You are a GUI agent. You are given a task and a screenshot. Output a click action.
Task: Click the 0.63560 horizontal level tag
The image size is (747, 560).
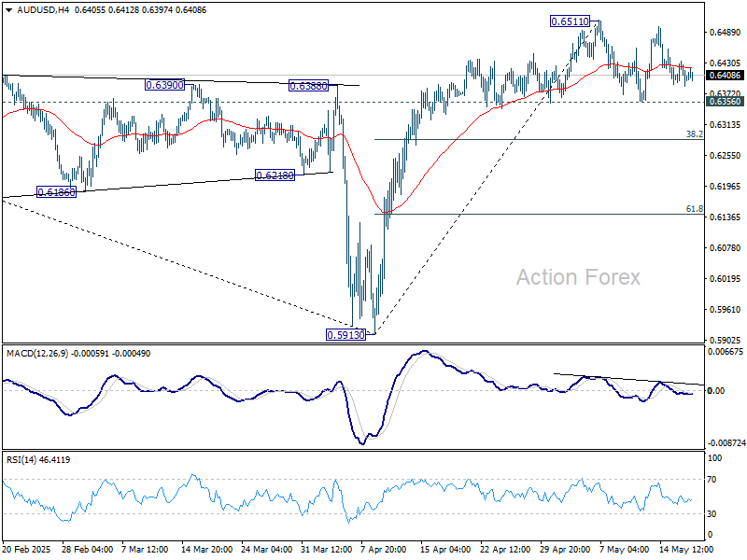click(x=726, y=102)
